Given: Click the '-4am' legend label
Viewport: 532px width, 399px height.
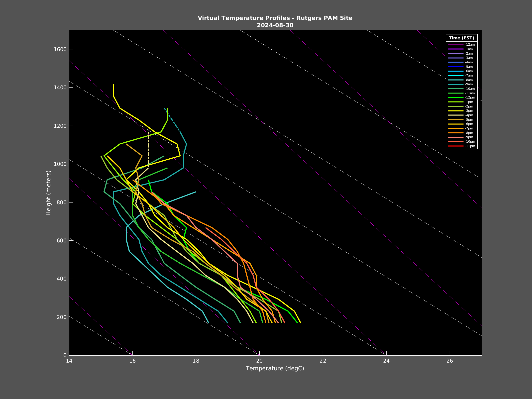Looking at the screenshot, I should click(x=469, y=62).
